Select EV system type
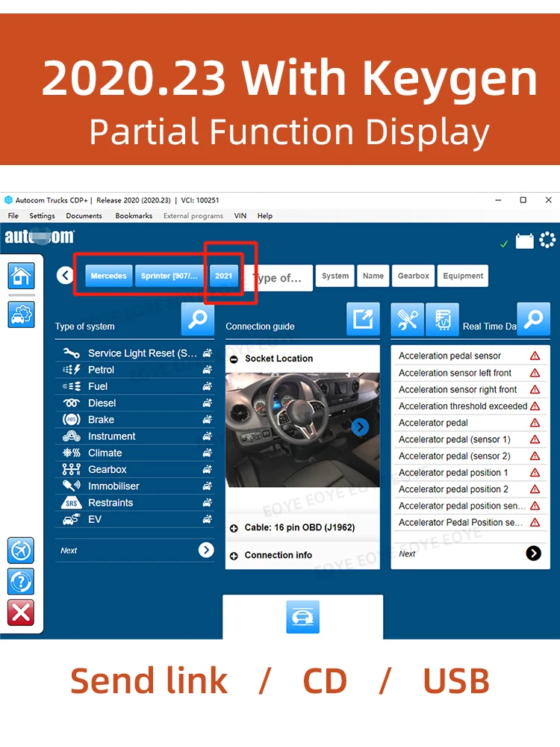 point(134,519)
